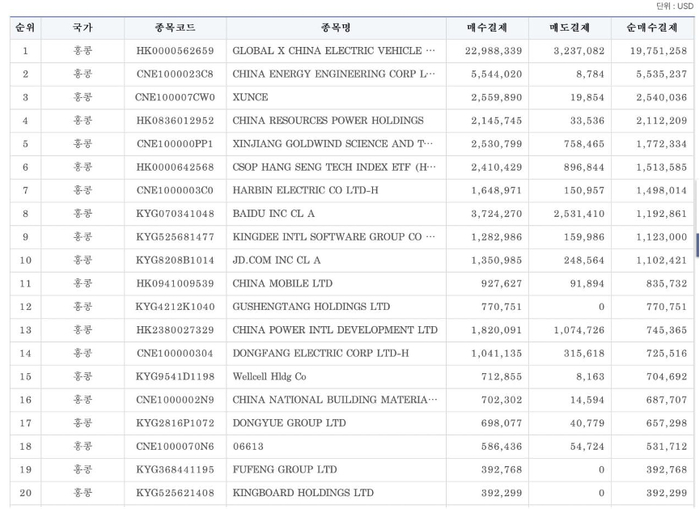Select XUNCE stock name
700x509 pixels.
(x=250, y=97)
